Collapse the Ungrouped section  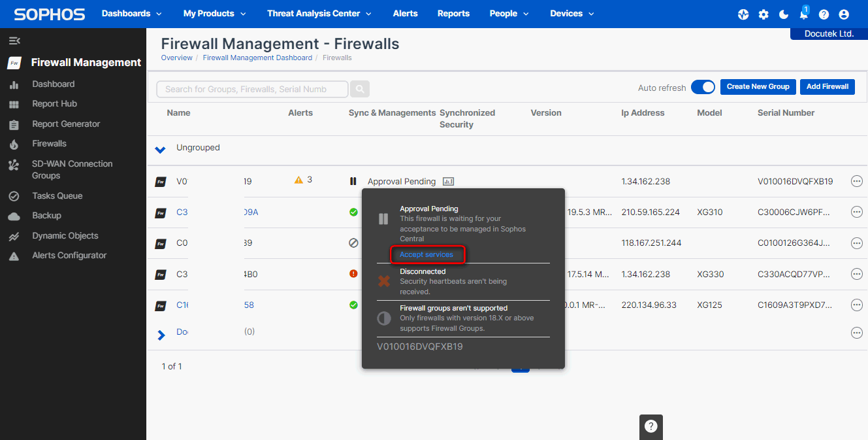160,150
